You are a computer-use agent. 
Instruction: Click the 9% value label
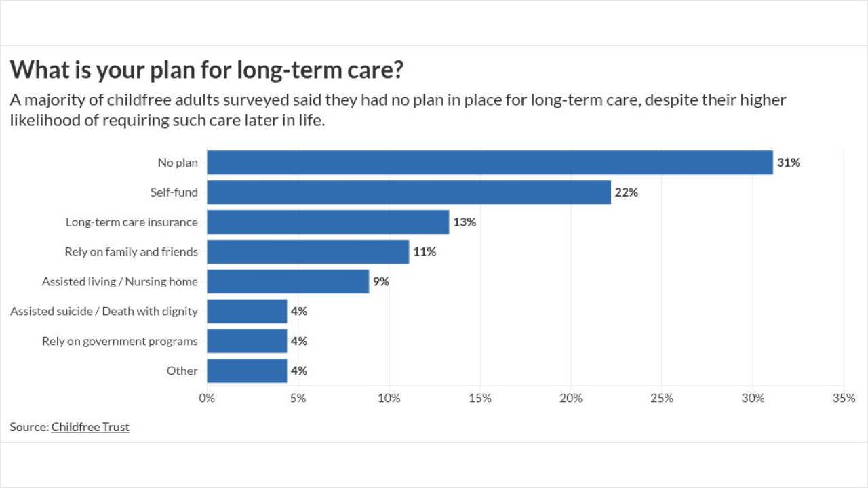coord(381,281)
